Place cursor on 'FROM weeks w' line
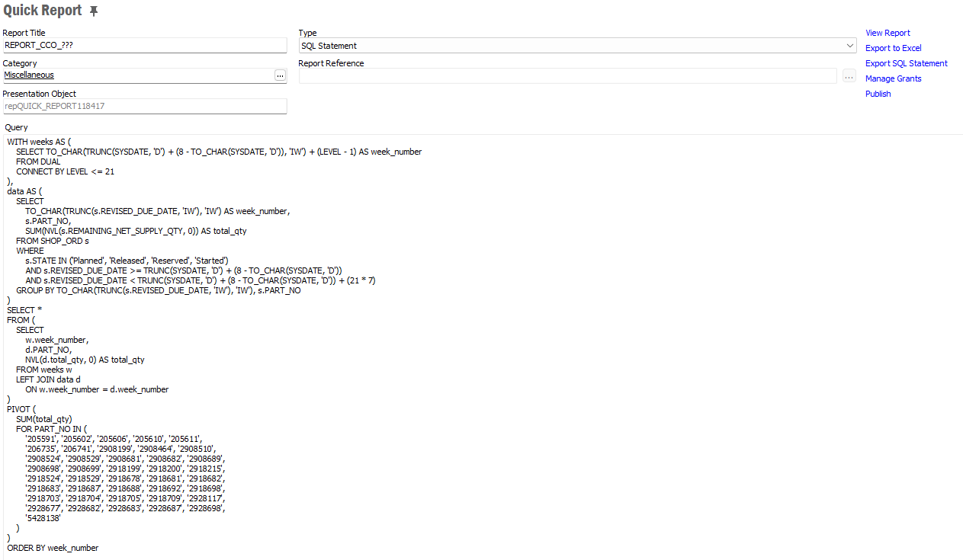This screenshot has width=963, height=560. (x=44, y=370)
